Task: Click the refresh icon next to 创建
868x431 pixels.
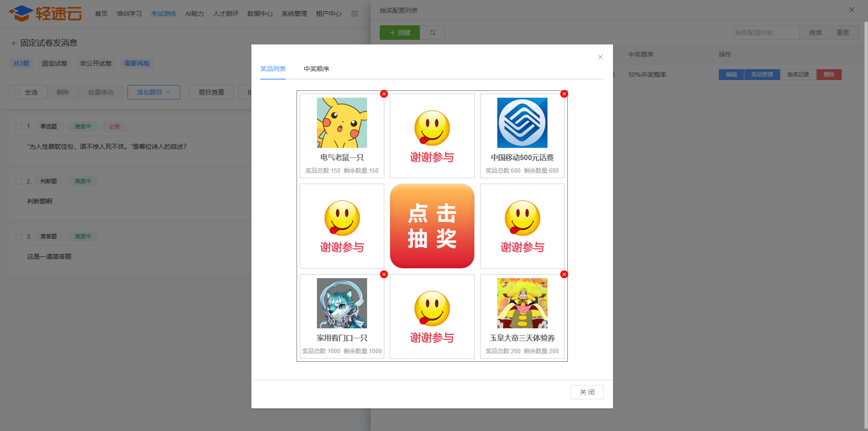Action: click(x=433, y=33)
